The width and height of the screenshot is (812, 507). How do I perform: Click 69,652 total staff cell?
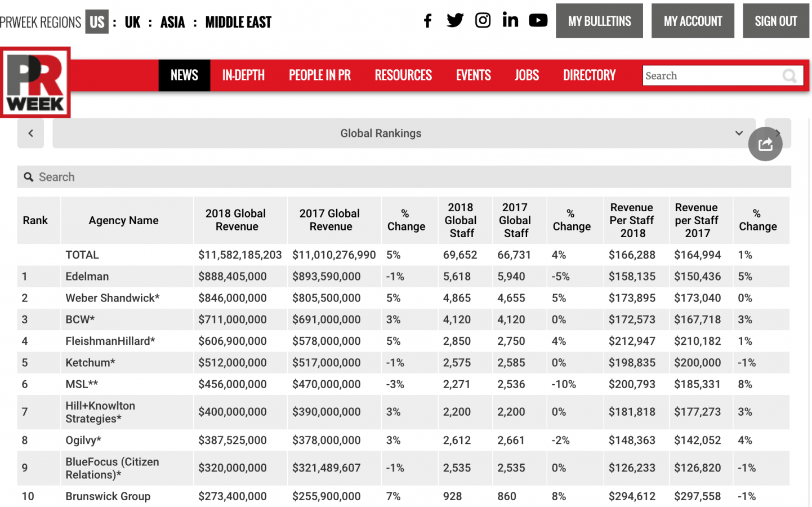[460, 255]
